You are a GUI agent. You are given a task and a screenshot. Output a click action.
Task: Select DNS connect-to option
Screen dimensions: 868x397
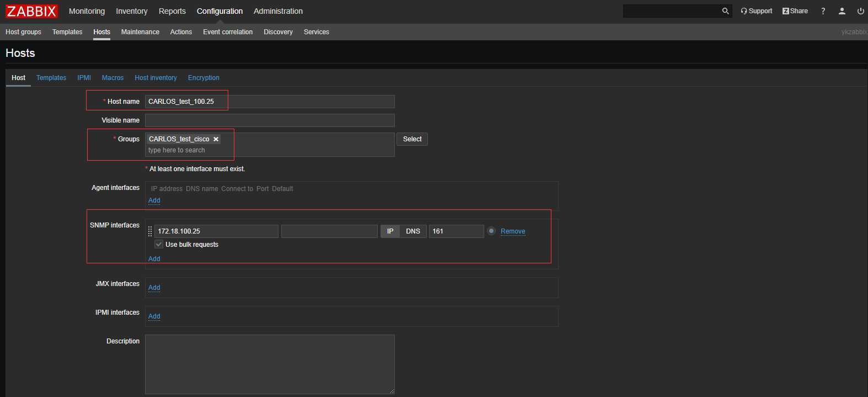413,231
